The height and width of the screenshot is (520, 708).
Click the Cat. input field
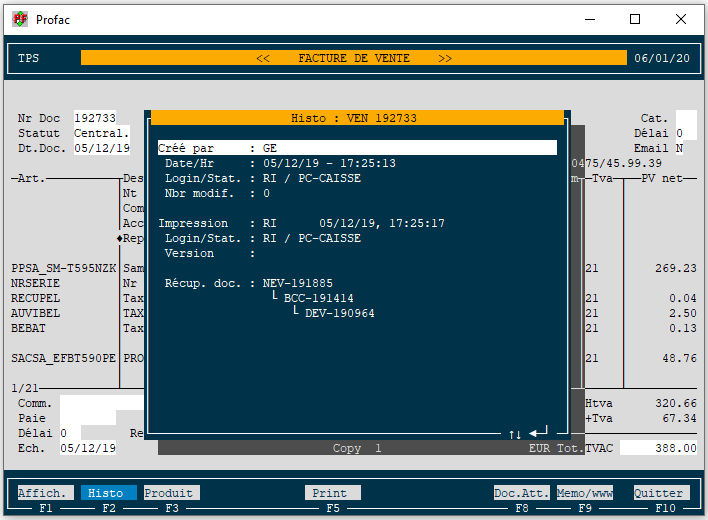click(x=686, y=118)
